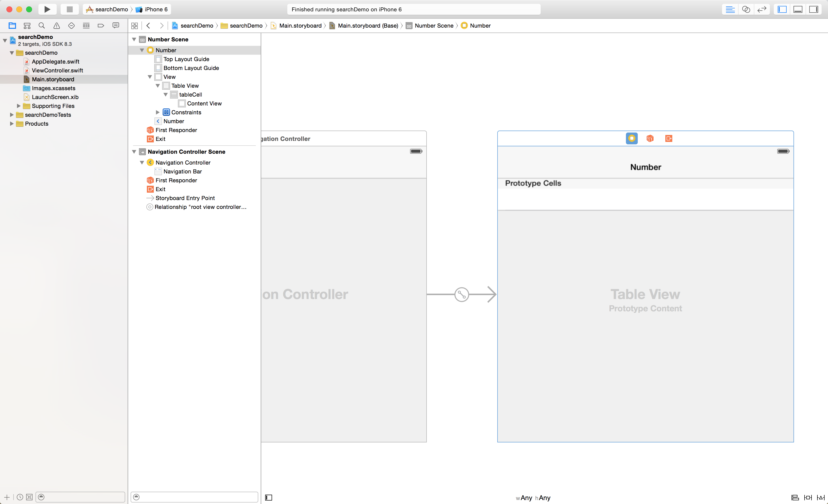Show the Assistant editor
Screen dimensions: 828x504
click(x=746, y=9)
